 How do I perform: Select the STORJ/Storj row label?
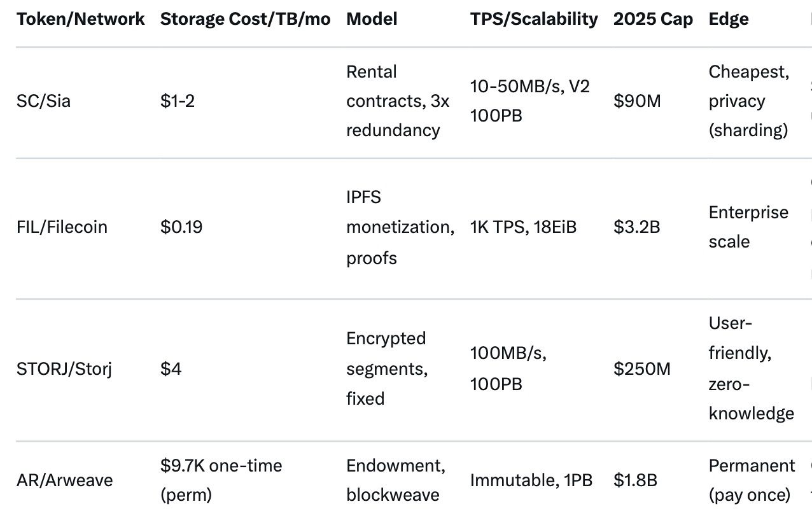pyautogui.click(x=64, y=368)
